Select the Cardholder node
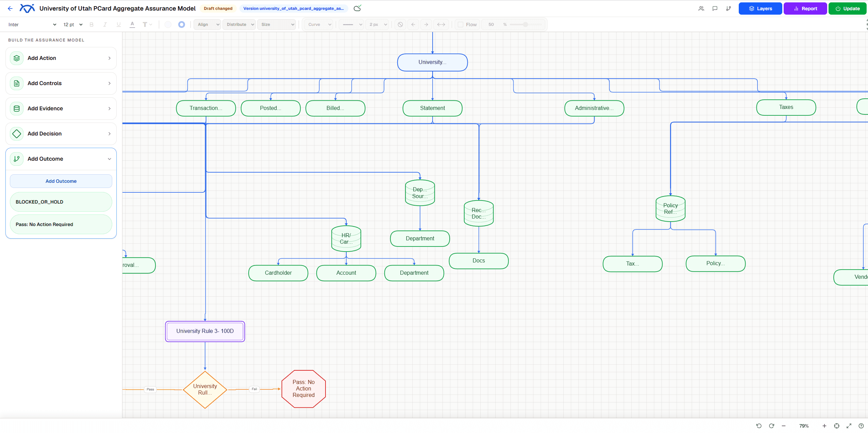 click(x=278, y=273)
